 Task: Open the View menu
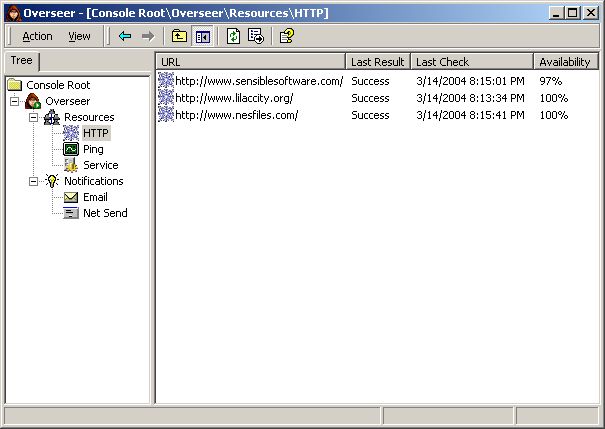(79, 36)
